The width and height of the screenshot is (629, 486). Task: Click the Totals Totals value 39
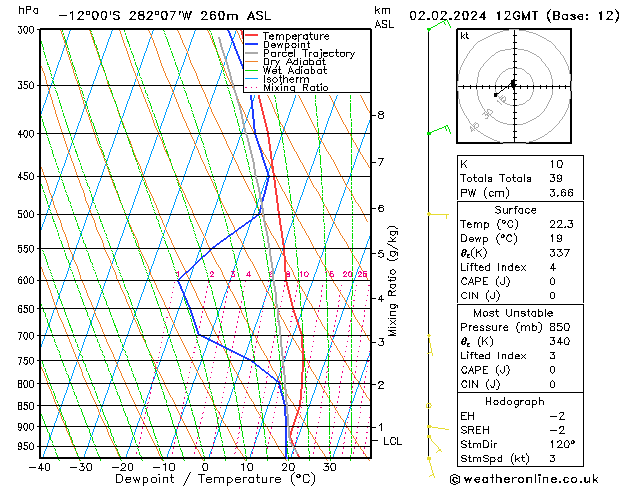(x=556, y=178)
